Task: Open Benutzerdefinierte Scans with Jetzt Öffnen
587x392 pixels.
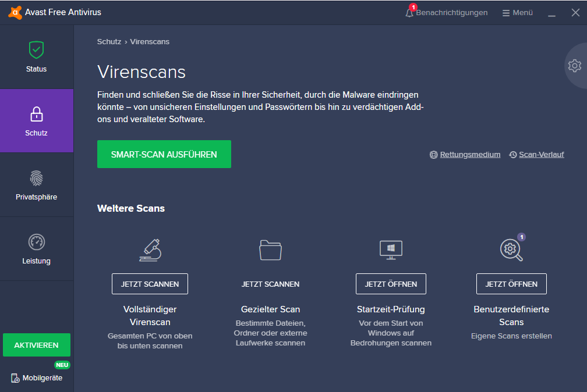Action: 511,284
